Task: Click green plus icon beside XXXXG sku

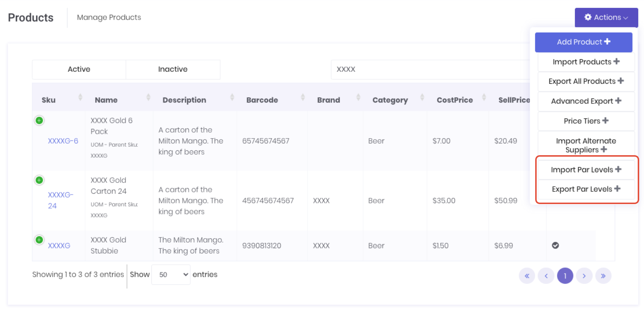Action: pyautogui.click(x=39, y=240)
